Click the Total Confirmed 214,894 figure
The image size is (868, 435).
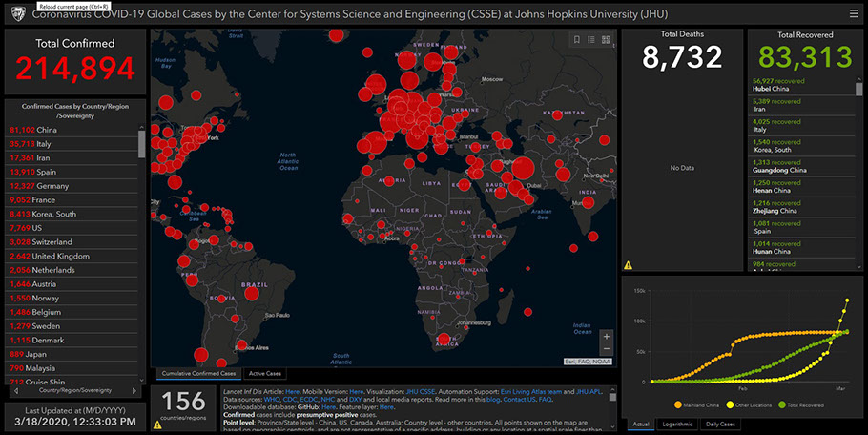(75, 68)
